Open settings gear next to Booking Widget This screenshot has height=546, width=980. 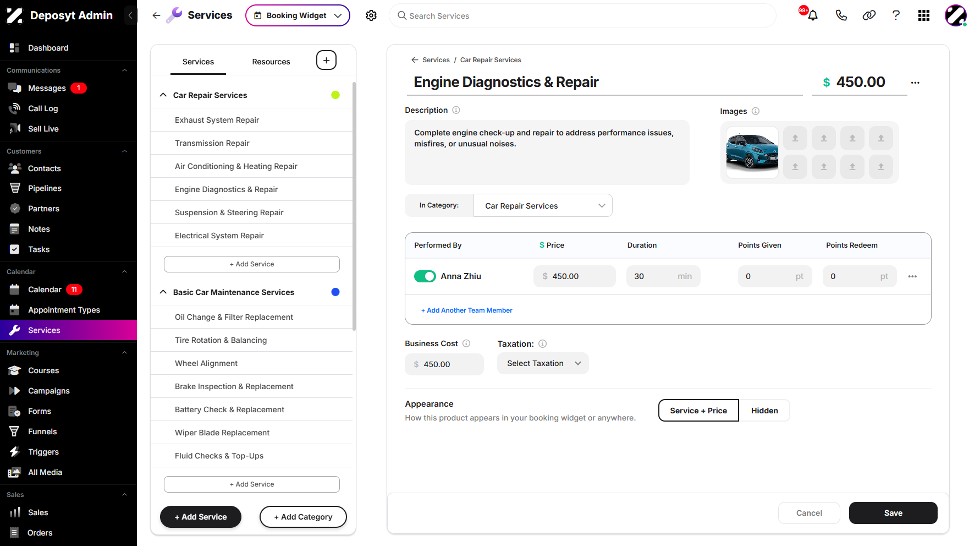click(x=371, y=15)
